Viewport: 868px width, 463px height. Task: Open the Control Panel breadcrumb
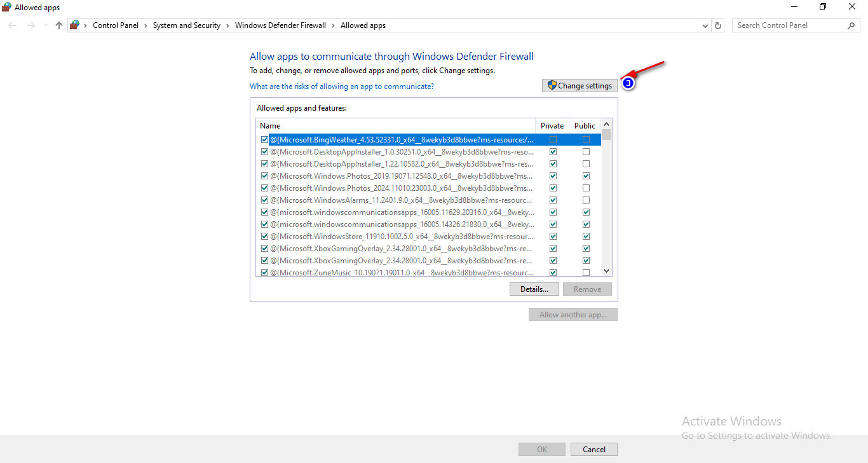pos(116,25)
